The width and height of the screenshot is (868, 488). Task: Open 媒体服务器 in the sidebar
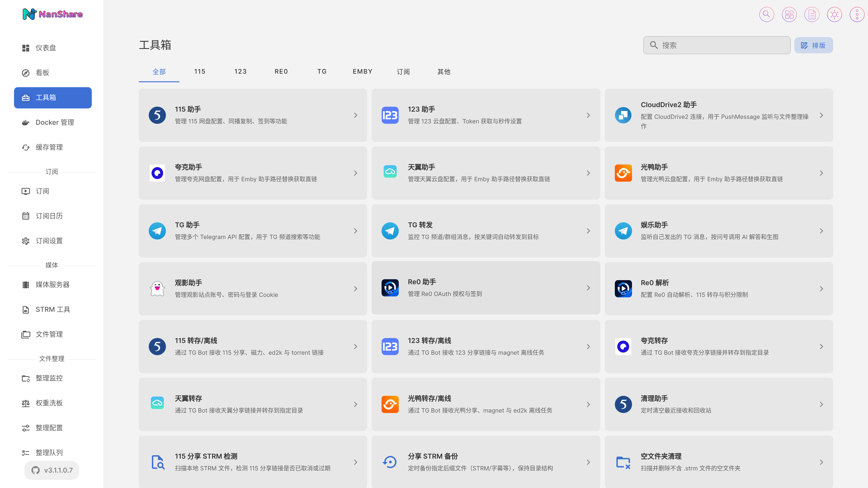coord(53,285)
